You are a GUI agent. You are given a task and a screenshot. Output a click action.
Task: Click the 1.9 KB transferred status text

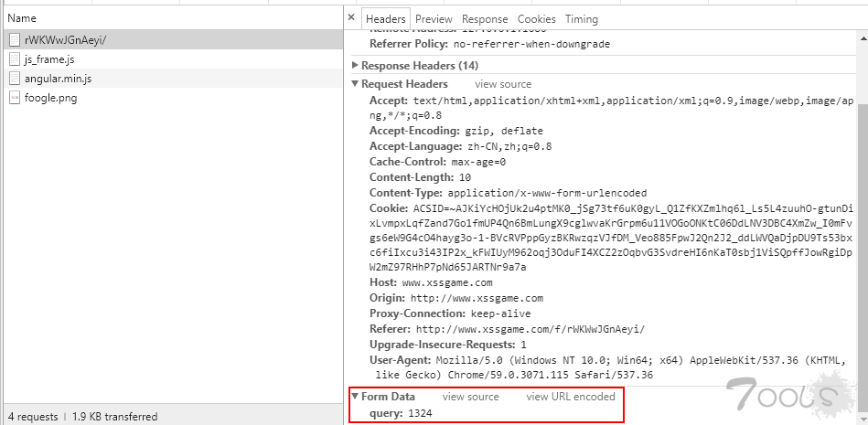coord(114,416)
